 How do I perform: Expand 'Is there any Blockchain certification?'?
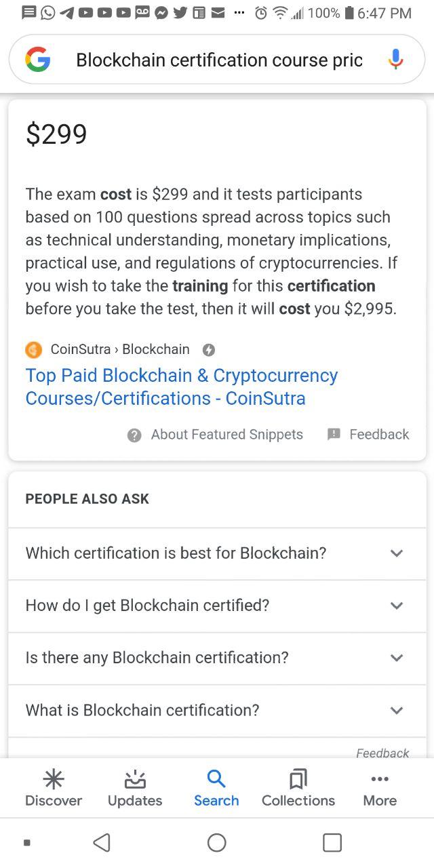tap(217, 658)
